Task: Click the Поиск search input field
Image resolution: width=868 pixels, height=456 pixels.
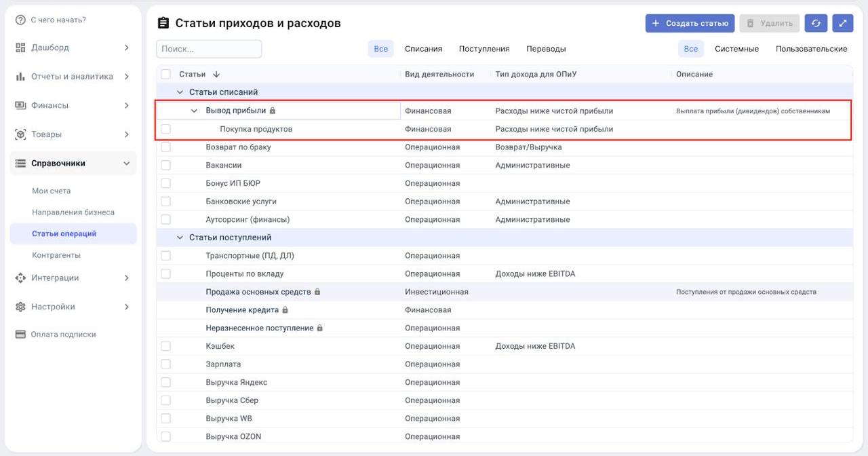Action: [x=209, y=49]
